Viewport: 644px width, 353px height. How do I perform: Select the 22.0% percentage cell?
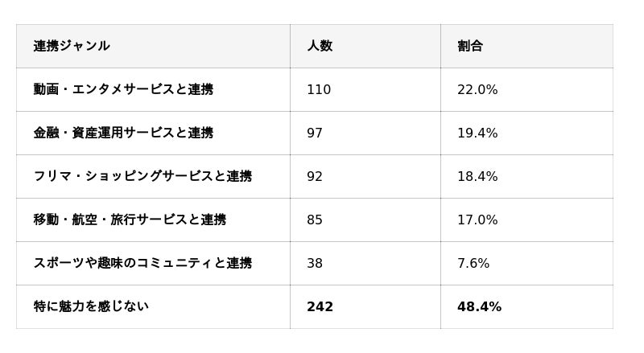(477, 90)
